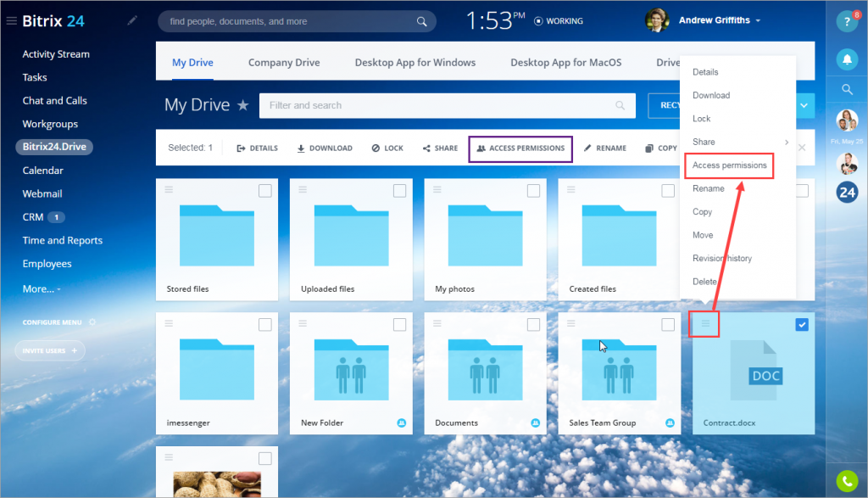Open user avatar of Andrew Griffiths
Viewport: 868px width, 498px height.
pos(657,20)
